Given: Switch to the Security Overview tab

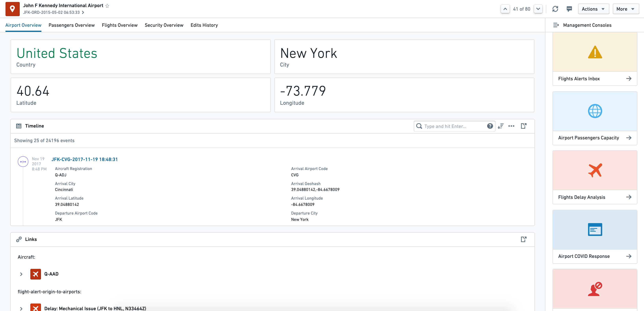Looking at the screenshot, I should [164, 25].
